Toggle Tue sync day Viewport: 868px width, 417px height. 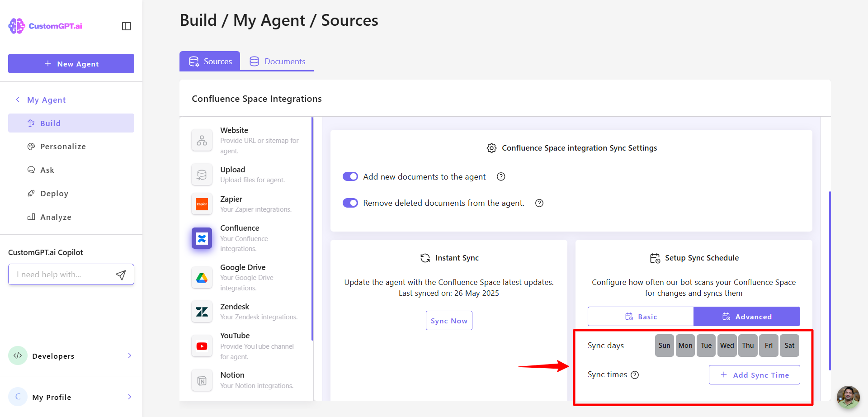(x=706, y=346)
